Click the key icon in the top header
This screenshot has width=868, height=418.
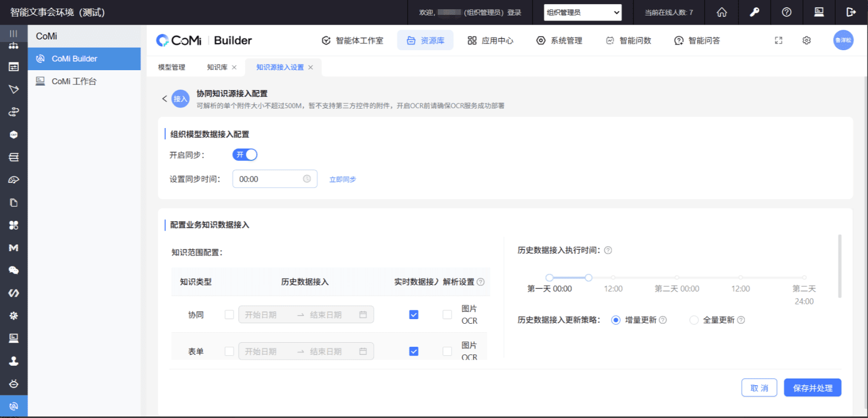[x=754, y=12]
